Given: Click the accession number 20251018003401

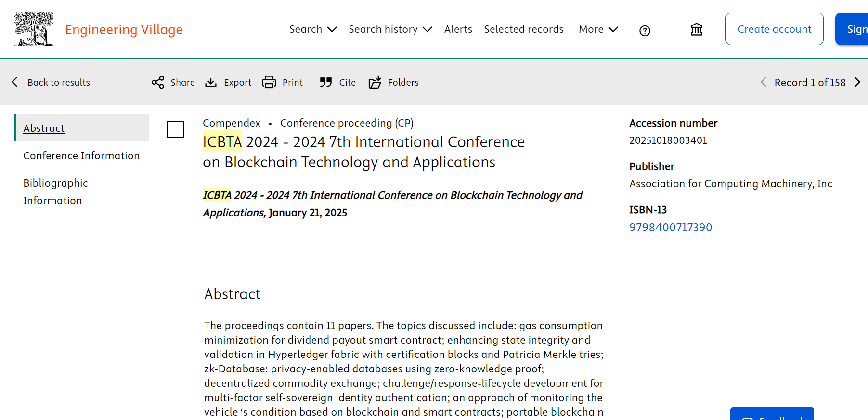Looking at the screenshot, I should tap(668, 140).
